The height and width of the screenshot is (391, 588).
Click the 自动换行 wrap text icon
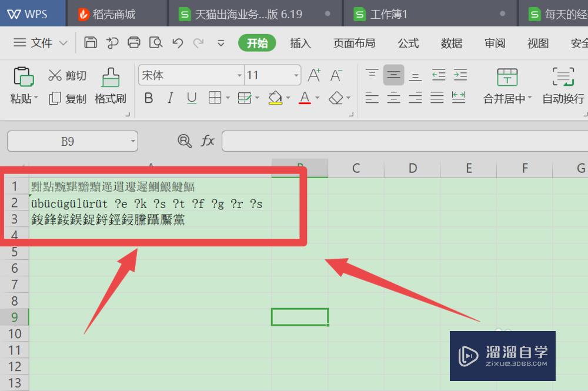pos(563,77)
